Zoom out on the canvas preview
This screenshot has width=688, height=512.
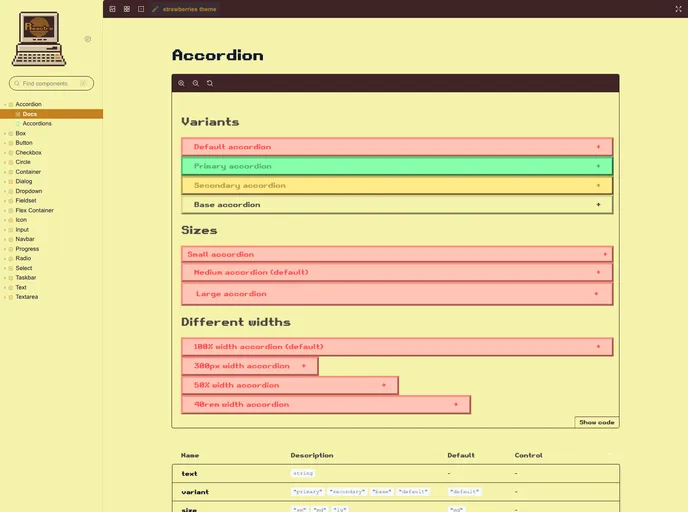click(196, 83)
